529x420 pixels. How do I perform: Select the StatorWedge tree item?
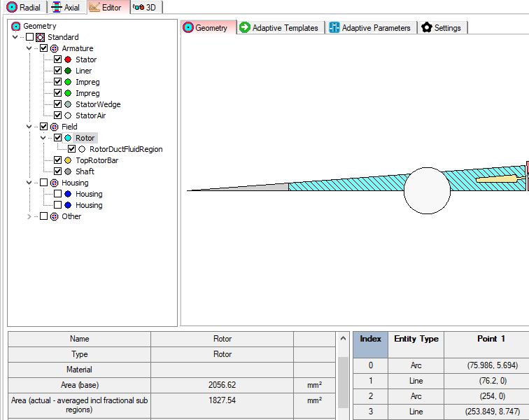tap(98, 104)
